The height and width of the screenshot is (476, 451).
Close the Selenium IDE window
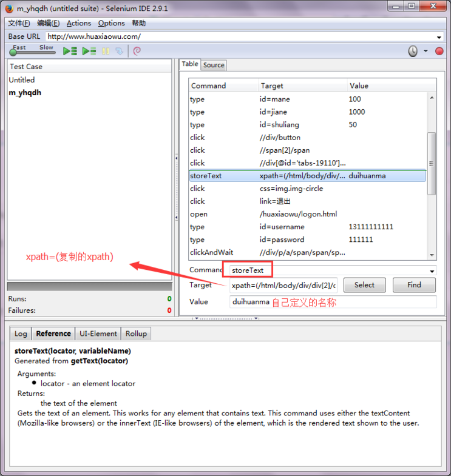433,7
